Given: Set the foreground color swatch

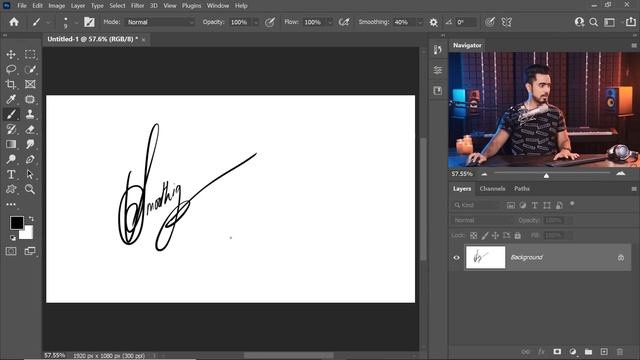Looking at the screenshot, I should 17,223.
